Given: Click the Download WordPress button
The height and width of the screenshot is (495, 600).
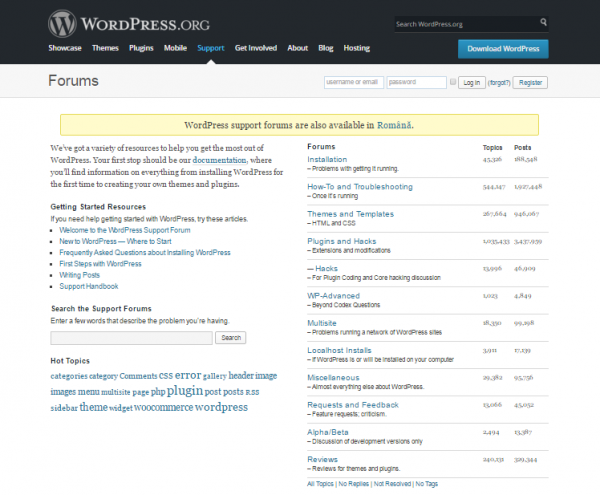Looking at the screenshot, I should pos(503,49).
